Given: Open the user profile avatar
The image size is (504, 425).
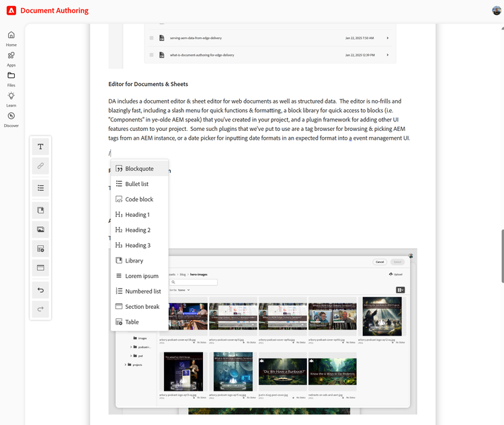Looking at the screenshot, I should click(x=497, y=11).
